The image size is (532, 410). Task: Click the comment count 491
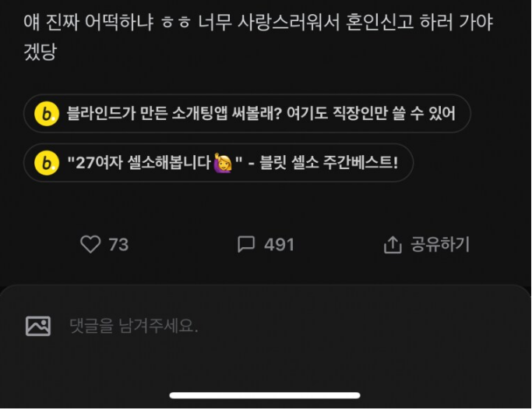click(279, 245)
